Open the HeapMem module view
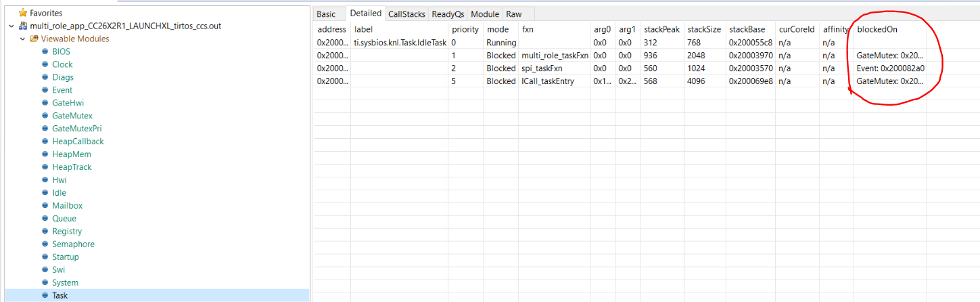Viewport: 980px width, 302px height. [72, 154]
